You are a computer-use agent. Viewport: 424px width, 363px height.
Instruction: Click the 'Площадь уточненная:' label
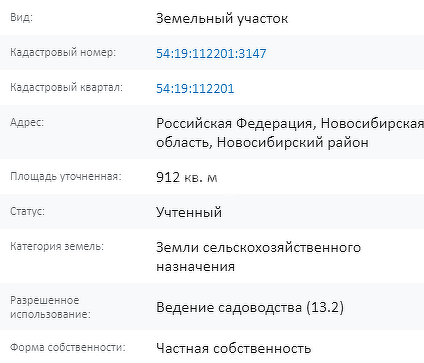click(66, 176)
